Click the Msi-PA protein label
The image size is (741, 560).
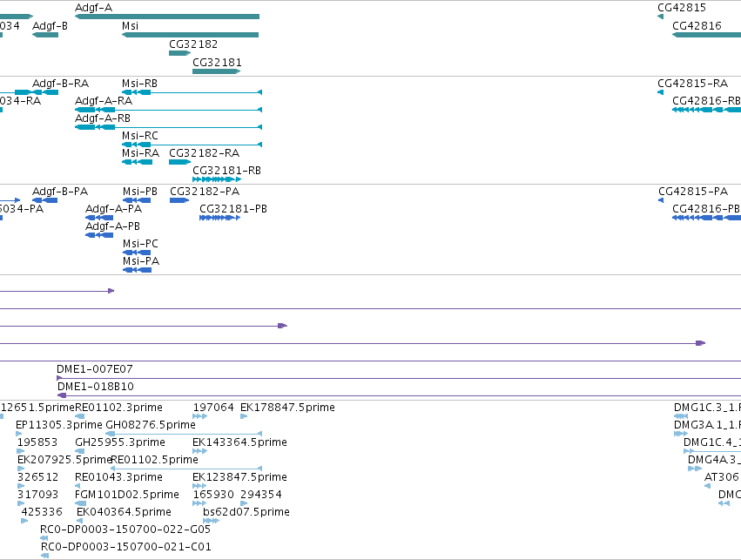click(141, 262)
